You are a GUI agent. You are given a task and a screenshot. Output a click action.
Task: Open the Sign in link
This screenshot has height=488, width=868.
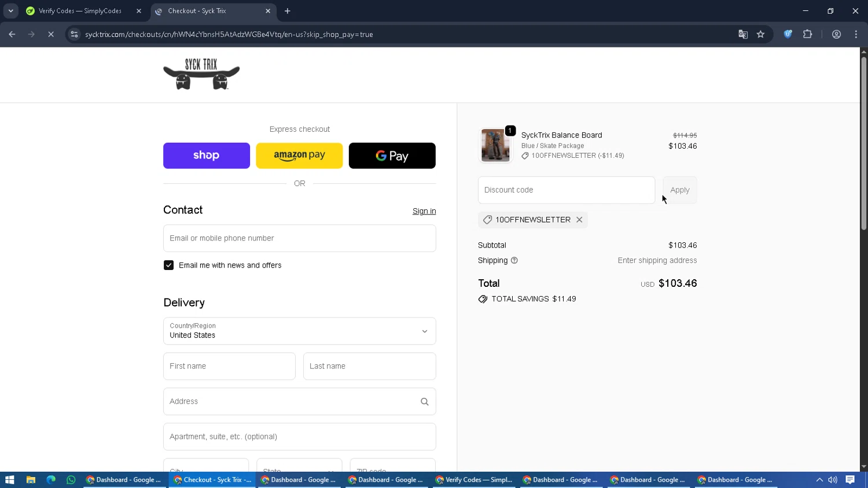(424, 211)
